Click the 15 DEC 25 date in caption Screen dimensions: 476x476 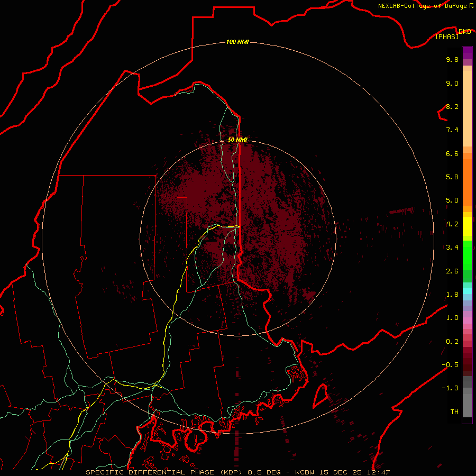[341, 472]
